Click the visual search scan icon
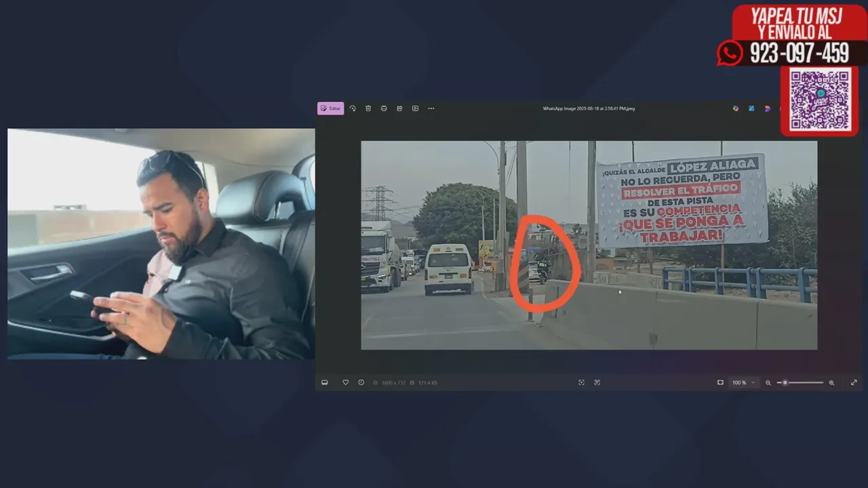This screenshot has width=868, height=488. pos(581,382)
